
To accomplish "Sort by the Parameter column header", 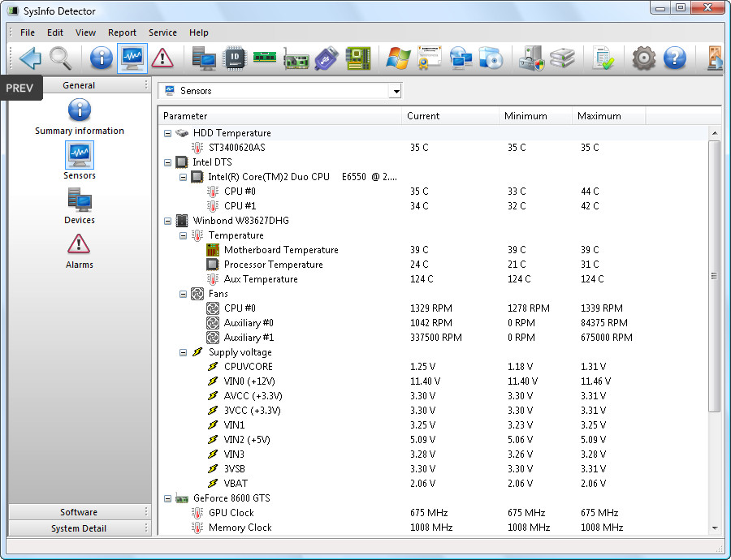I will coord(280,116).
